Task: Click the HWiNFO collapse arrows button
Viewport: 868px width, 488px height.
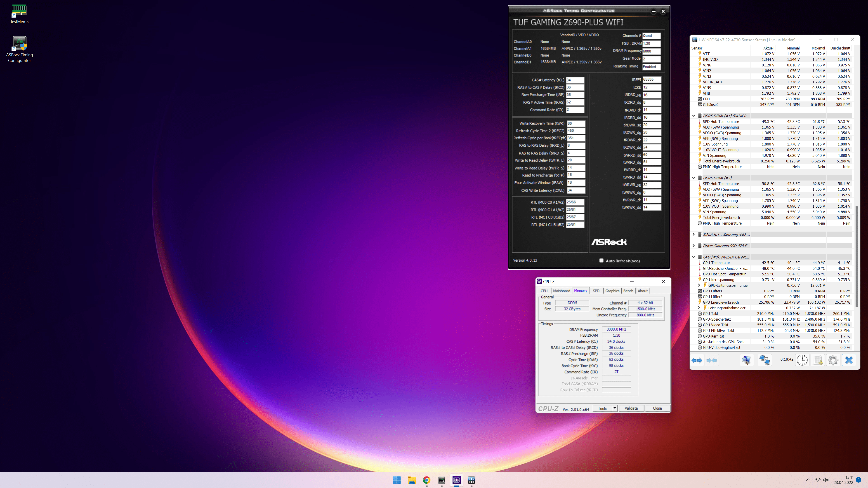Action: (712, 360)
